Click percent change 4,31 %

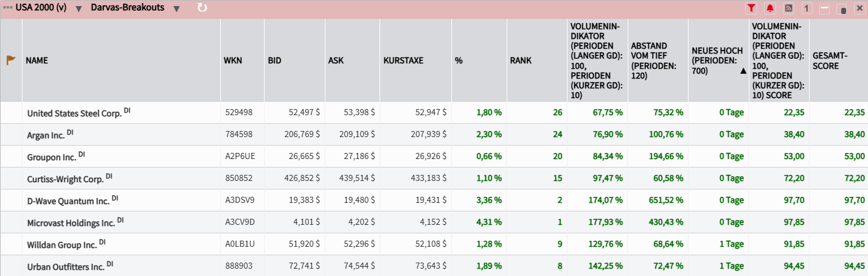(x=488, y=222)
